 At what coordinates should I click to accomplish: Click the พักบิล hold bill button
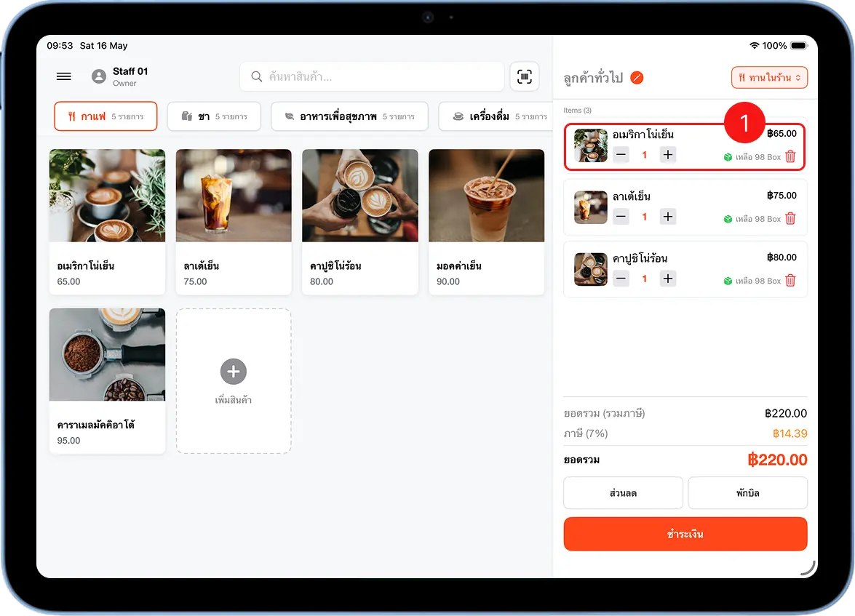coord(747,493)
